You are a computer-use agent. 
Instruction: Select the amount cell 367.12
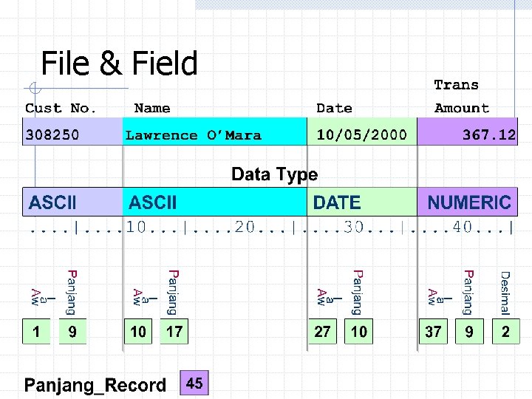coord(468,132)
